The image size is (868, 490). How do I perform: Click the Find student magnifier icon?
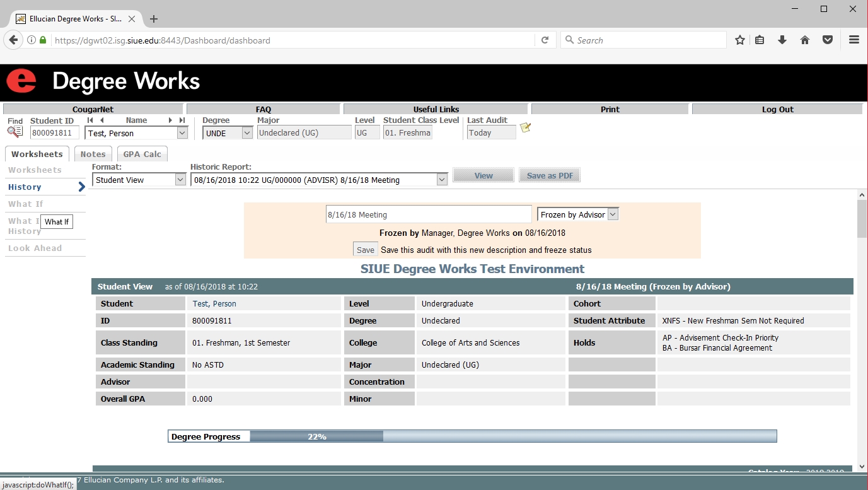(x=14, y=132)
